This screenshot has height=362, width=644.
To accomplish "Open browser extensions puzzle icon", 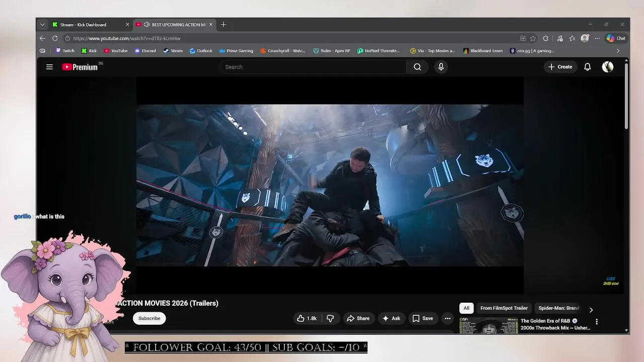I will (x=546, y=38).
